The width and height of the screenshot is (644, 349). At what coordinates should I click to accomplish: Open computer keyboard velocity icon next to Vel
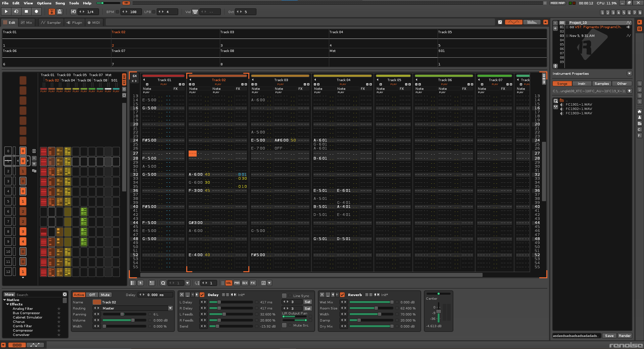click(x=195, y=12)
